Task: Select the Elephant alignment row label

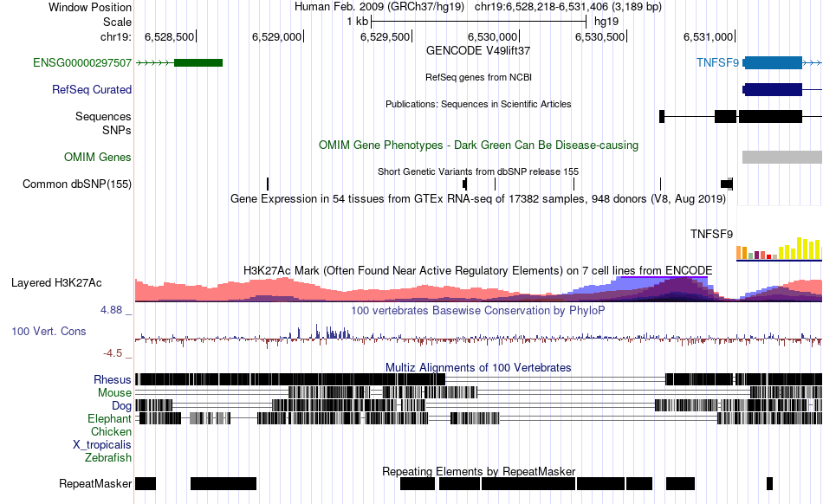Action: 110,419
